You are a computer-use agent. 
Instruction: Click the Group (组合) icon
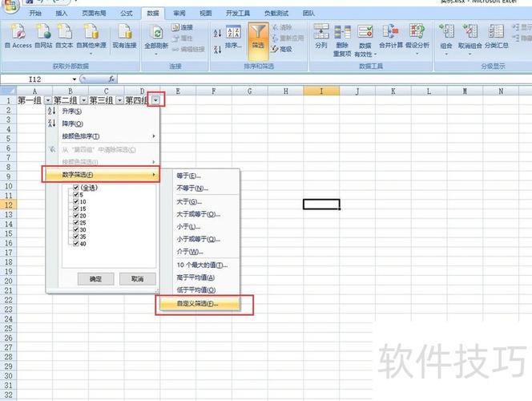pos(446,31)
